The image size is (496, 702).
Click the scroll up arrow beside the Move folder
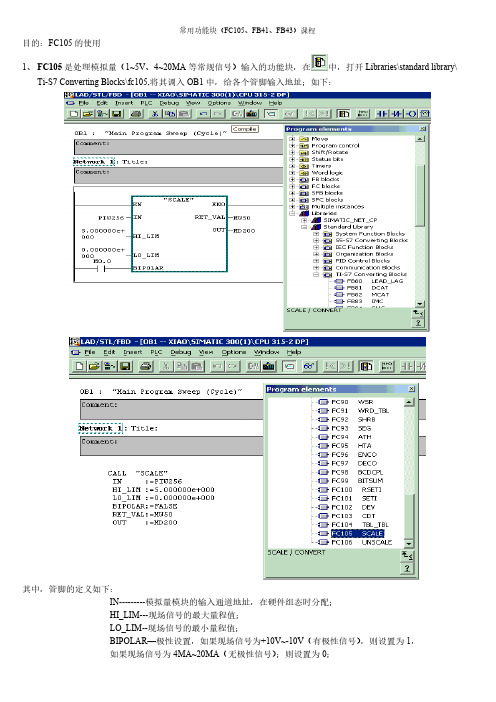pos(419,139)
